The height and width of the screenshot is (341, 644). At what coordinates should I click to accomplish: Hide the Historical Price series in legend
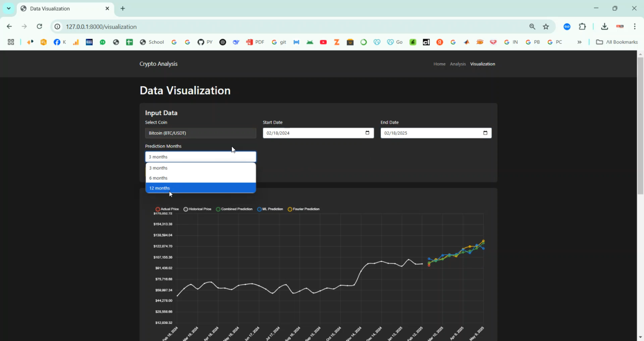(197, 209)
